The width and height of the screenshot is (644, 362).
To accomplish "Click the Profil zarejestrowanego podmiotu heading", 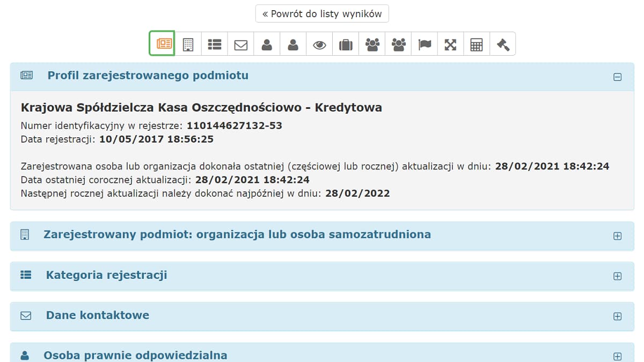I will tap(148, 76).
